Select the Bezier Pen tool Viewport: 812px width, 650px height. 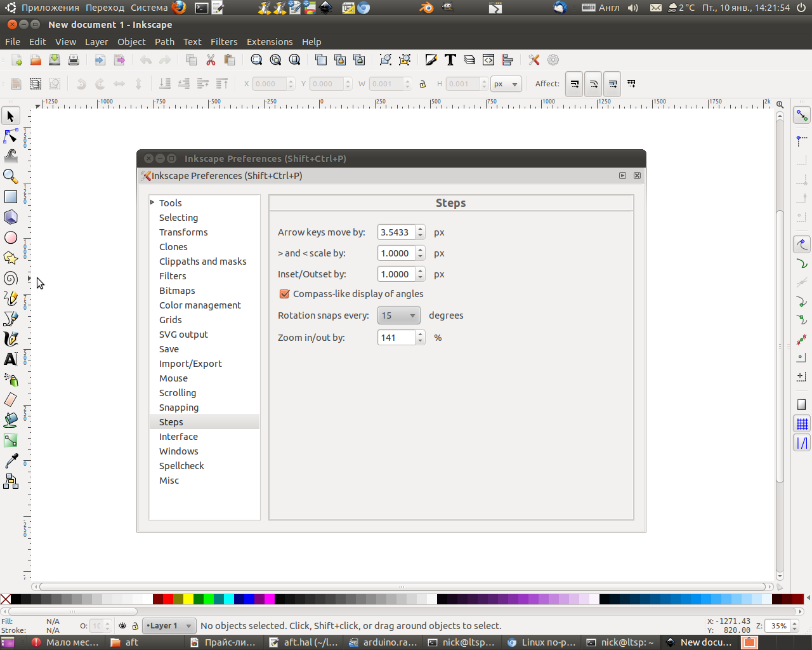click(x=11, y=319)
